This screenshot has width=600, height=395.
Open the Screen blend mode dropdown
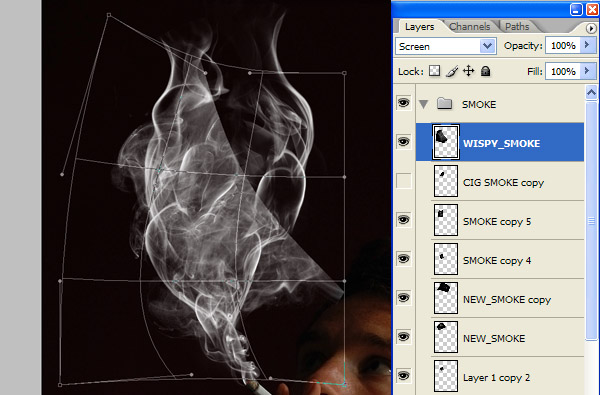coord(446,46)
